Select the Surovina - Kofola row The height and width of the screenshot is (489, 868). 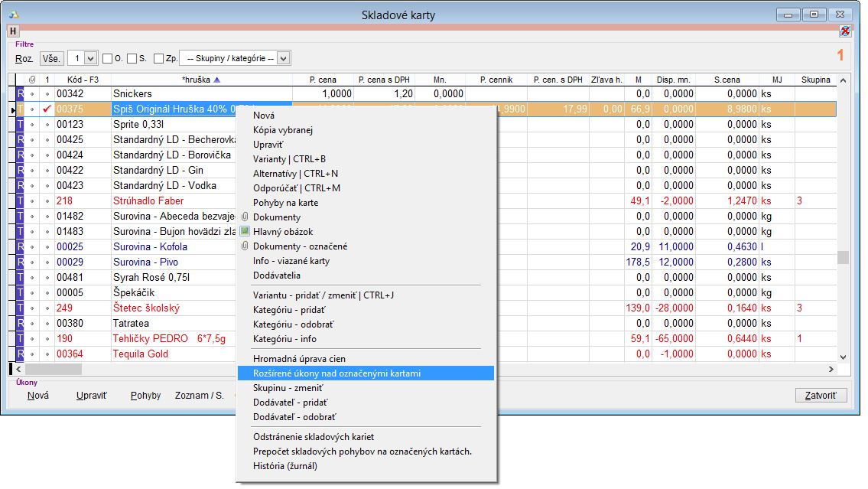(x=150, y=246)
